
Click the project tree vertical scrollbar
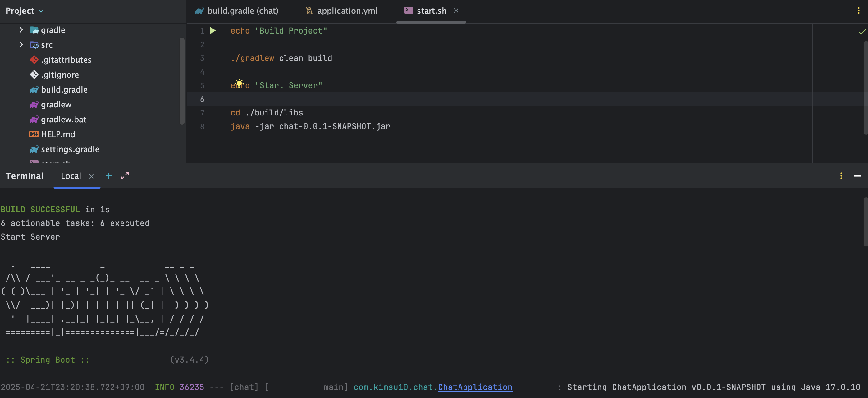182,81
